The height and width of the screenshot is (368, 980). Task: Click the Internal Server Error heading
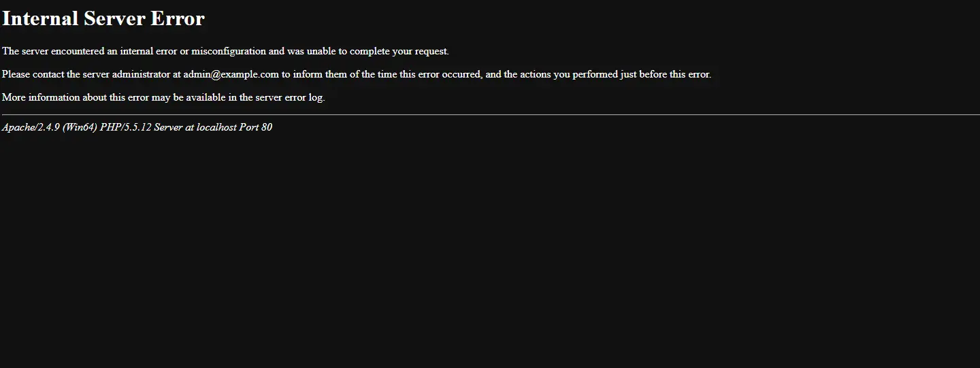[103, 18]
